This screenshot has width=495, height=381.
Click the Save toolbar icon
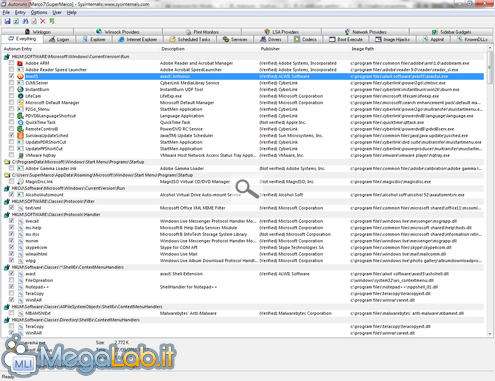(x=7, y=21)
